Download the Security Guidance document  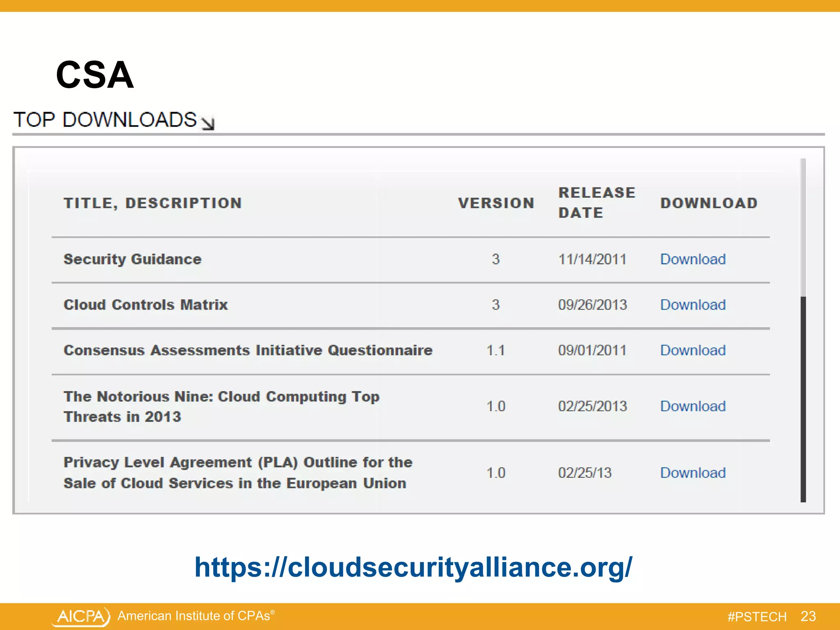[x=693, y=259]
